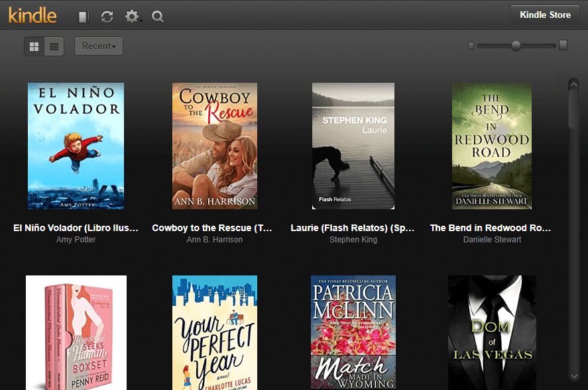
Task: Click title El Niño Volador (Libro Ilus...
Action: [76, 228]
